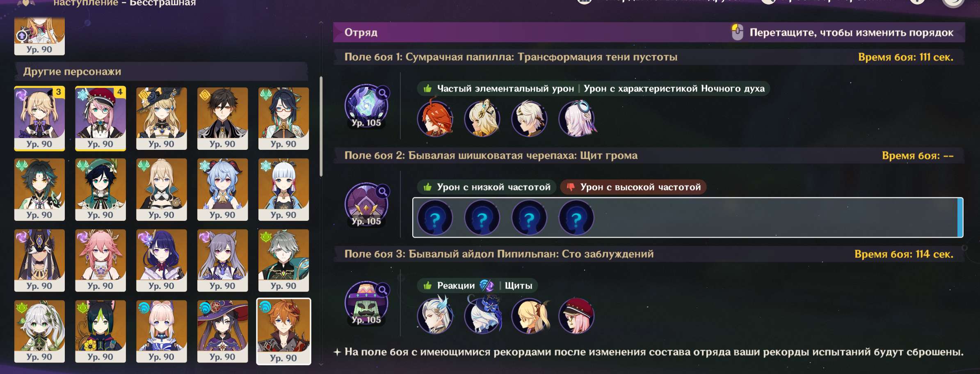Click the pink-haired red-beret character in battlefield 3 team
This screenshot has width=980, height=374.
click(x=576, y=316)
